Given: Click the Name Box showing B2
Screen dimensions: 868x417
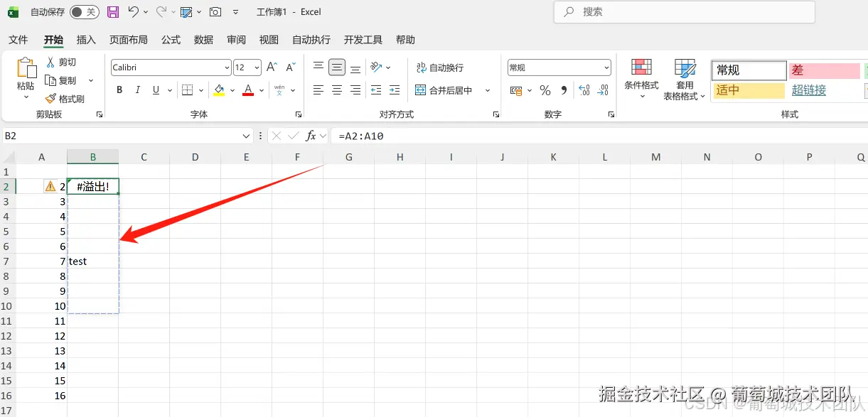Looking at the screenshot, I should click(127, 136).
